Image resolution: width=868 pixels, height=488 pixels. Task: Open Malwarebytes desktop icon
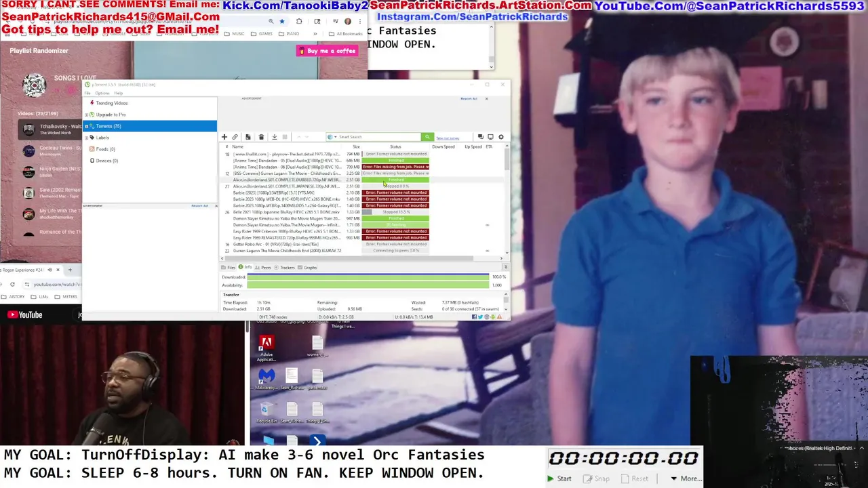[x=267, y=380]
